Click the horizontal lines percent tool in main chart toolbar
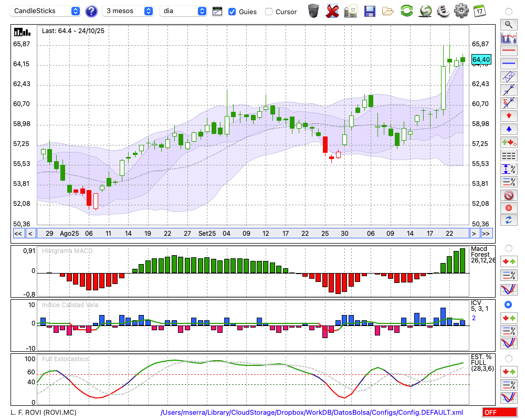Screen dimensions: 525x420 pos(509,182)
